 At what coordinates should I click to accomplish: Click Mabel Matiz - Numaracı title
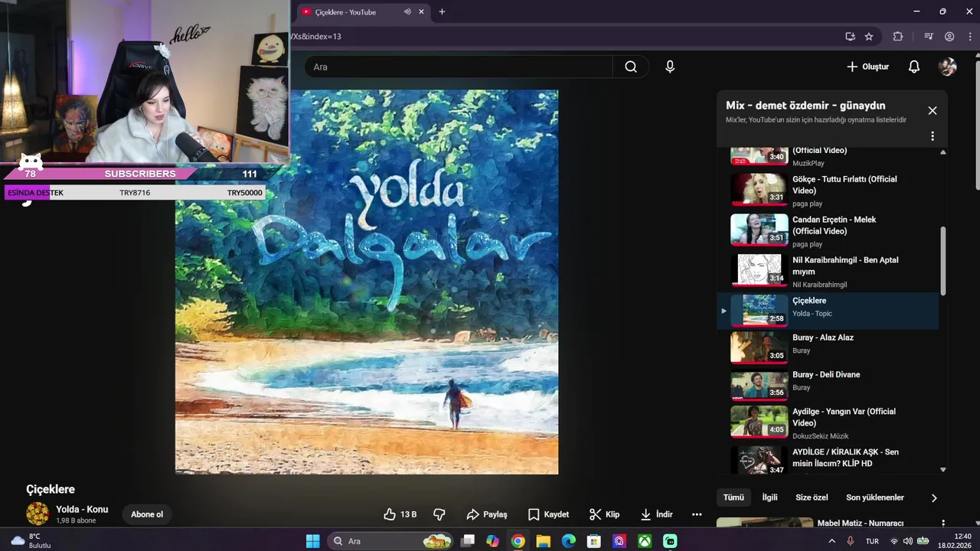click(860, 523)
